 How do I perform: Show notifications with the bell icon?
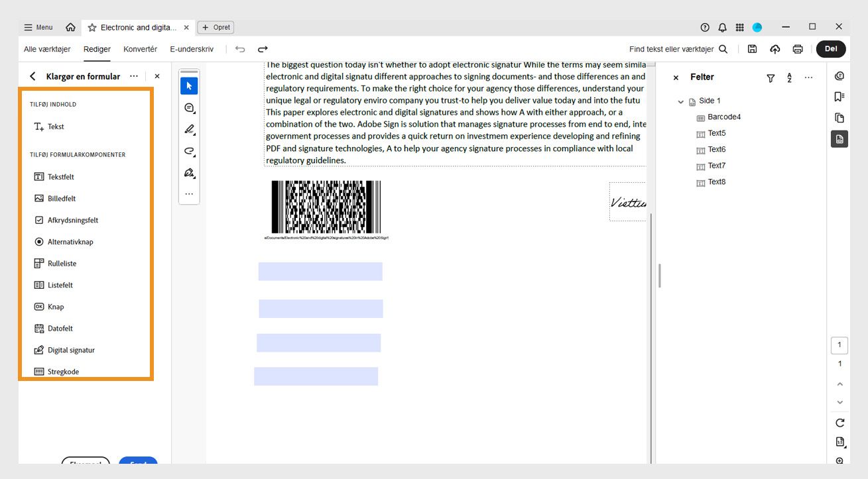point(722,27)
